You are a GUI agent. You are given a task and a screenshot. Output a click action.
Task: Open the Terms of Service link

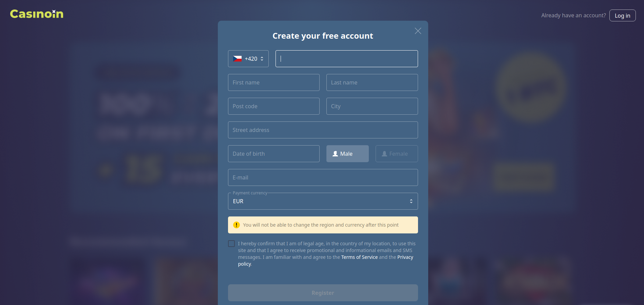coord(359,257)
